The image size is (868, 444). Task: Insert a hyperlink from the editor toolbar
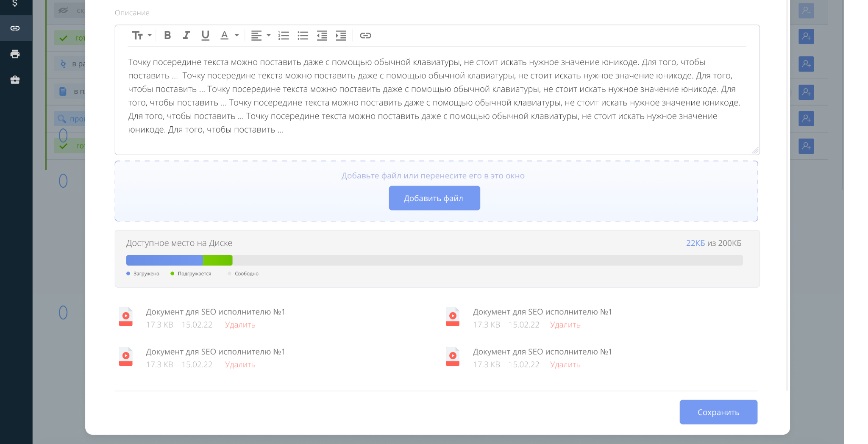coord(365,36)
